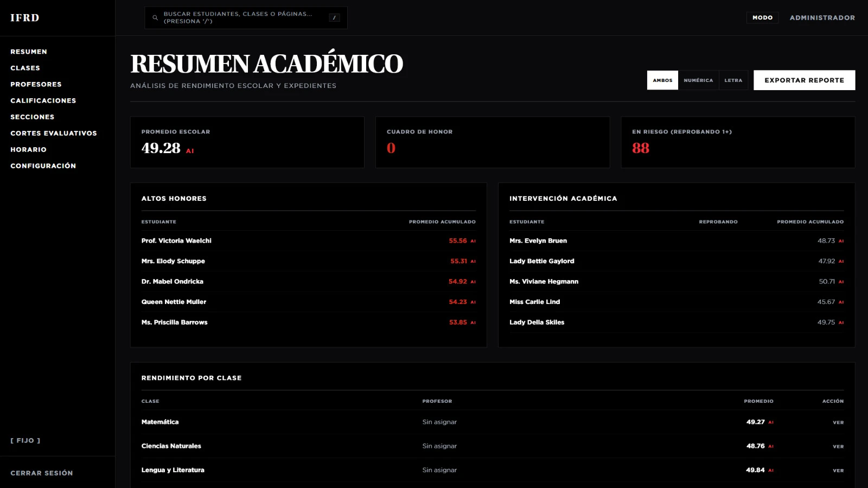Viewport: 868px width, 488px height.
Task: Open the ADMINISTRADOR user menu
Action: tap(822, 18)
